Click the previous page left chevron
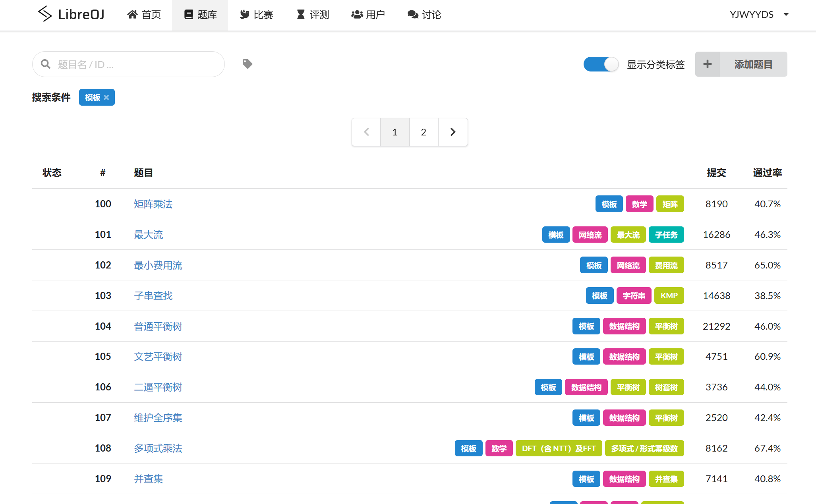816x504 pixels. point(366,132)
